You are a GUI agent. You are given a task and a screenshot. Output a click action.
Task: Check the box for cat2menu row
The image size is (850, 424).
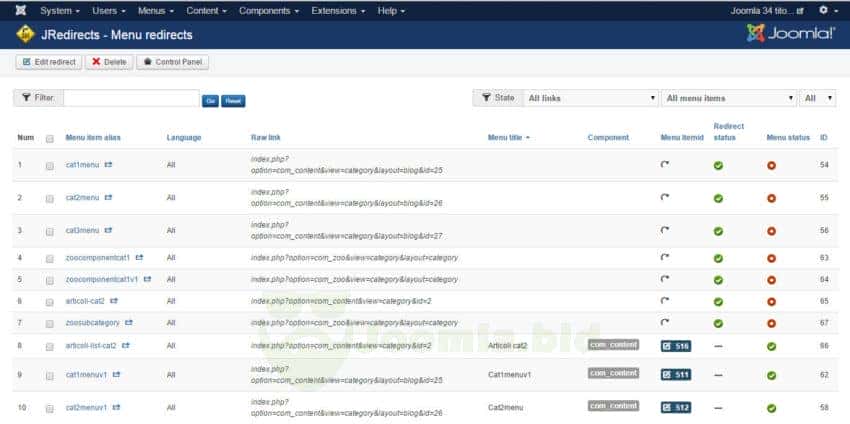click(x=50, y=199)
